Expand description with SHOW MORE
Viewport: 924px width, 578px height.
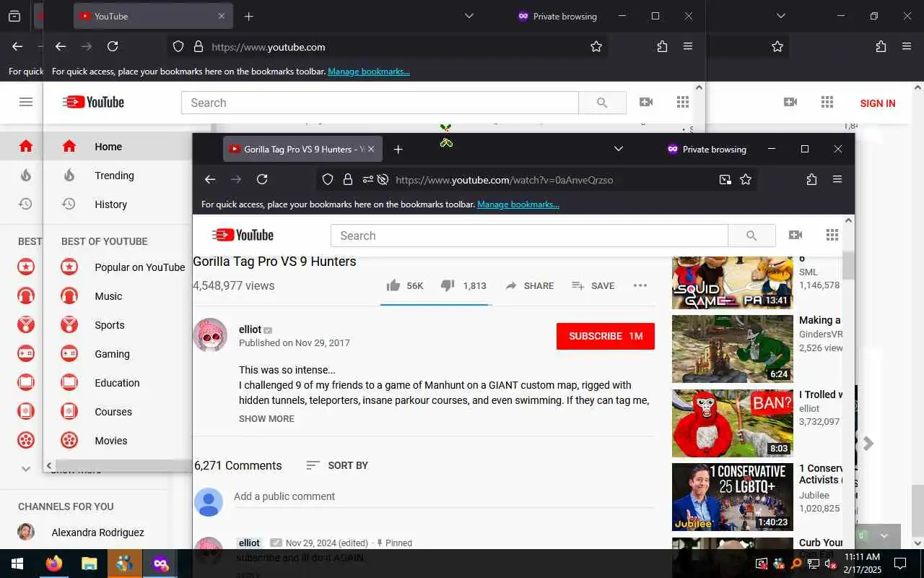click(266, 418)
